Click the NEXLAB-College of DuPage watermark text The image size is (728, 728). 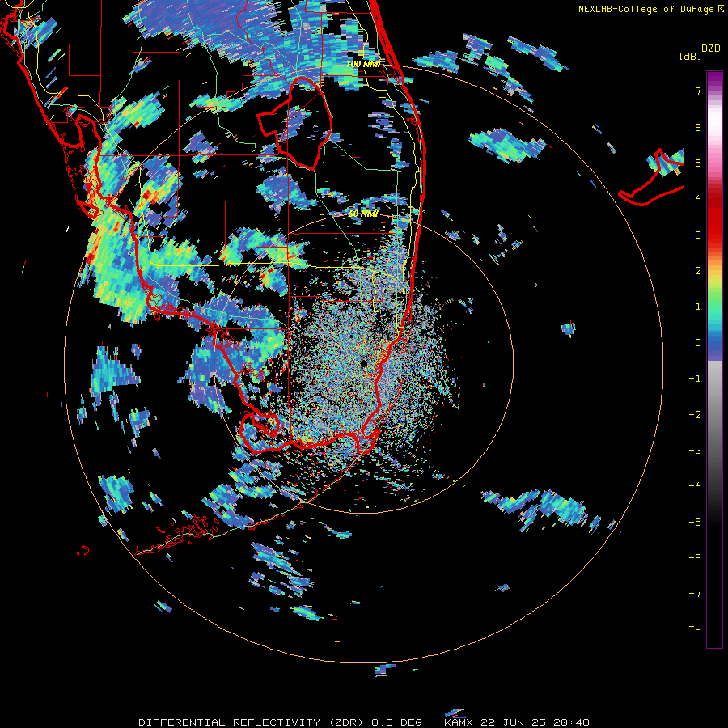(x=650, y=9)
